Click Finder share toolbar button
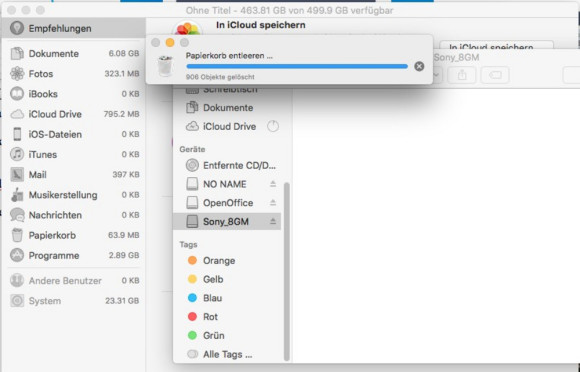580x372 pixels. tap(462, 75)
